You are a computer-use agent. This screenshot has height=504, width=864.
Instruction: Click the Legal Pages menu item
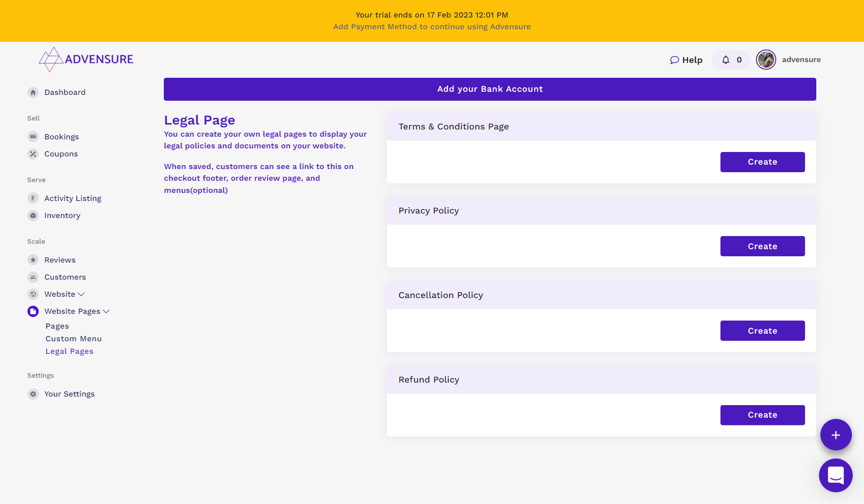pyautogui.click(x=69, y=351)
